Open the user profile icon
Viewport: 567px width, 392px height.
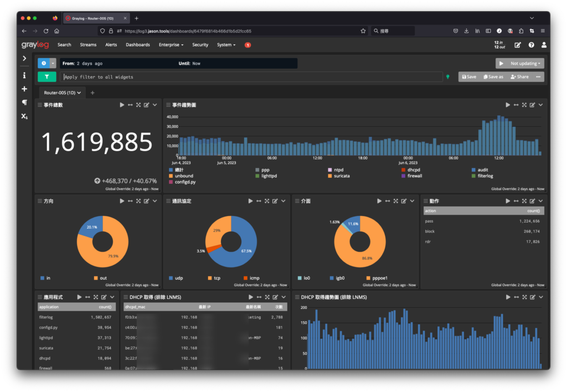coord(544,45)
